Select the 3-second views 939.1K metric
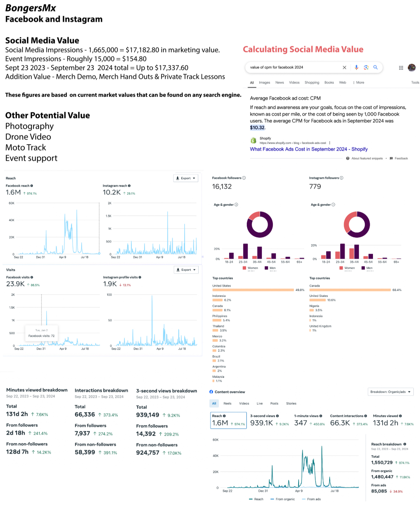420x531 pixels. pyautogui.click(x=270, y=420)
